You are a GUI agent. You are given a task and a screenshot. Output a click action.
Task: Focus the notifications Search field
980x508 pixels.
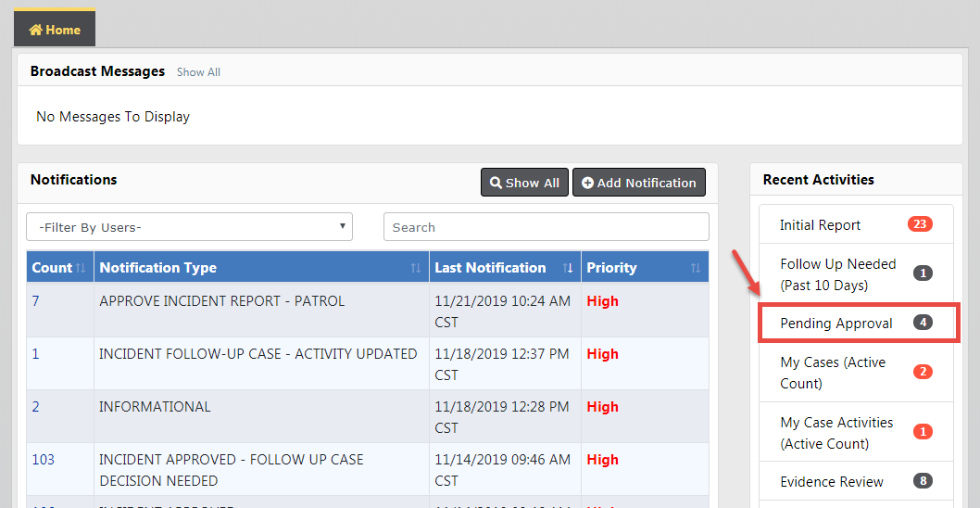pos(546,227)
